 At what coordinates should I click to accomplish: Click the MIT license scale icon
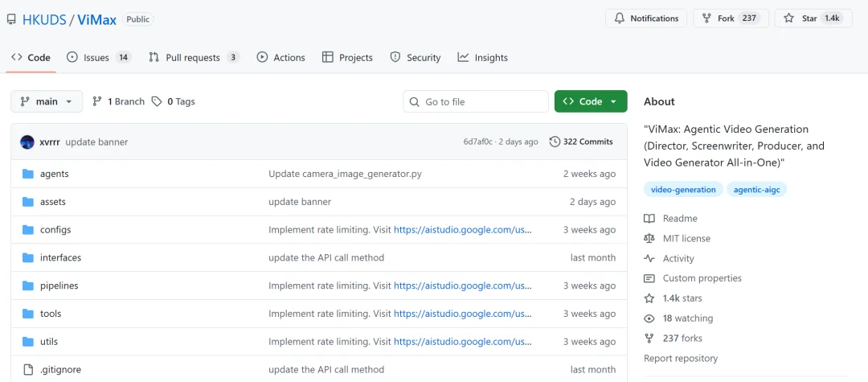(649, 239)
